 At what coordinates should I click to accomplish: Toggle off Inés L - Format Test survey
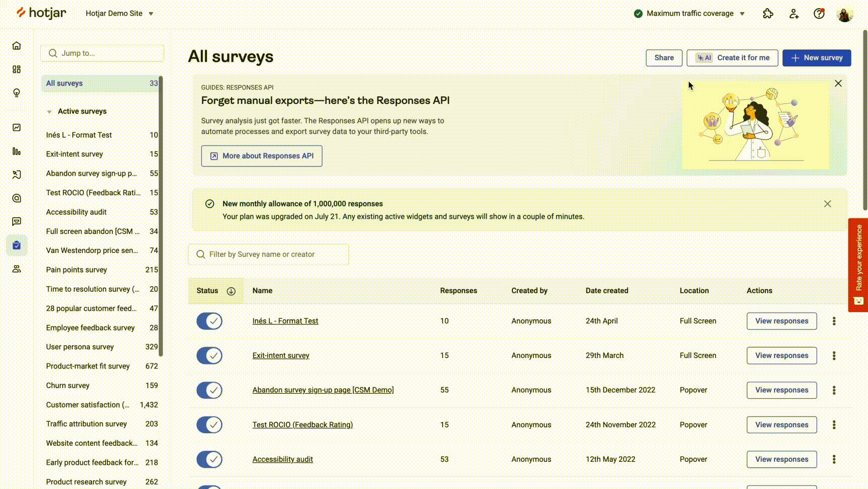click(x=209, y=321)
